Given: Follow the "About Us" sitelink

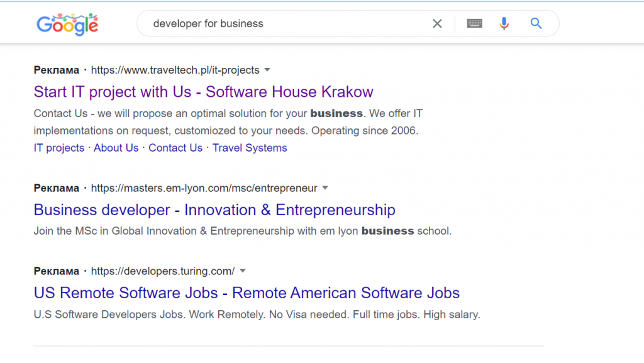Looking at the screenshot, I should pos(116,148).
